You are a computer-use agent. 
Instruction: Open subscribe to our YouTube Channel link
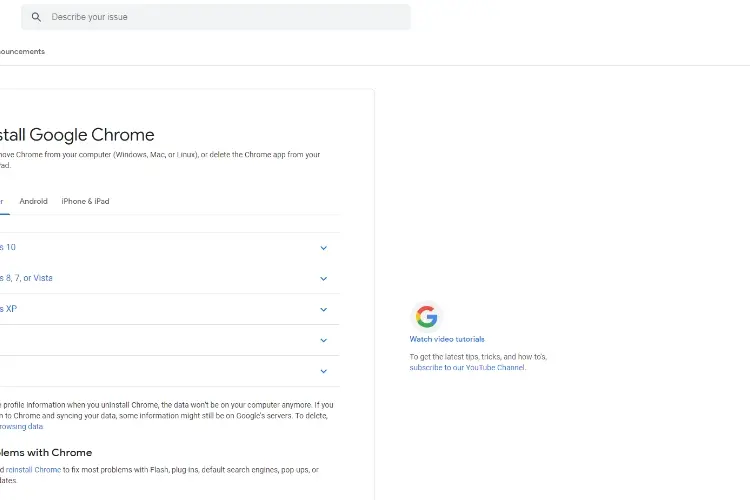[x=467, y=367]
